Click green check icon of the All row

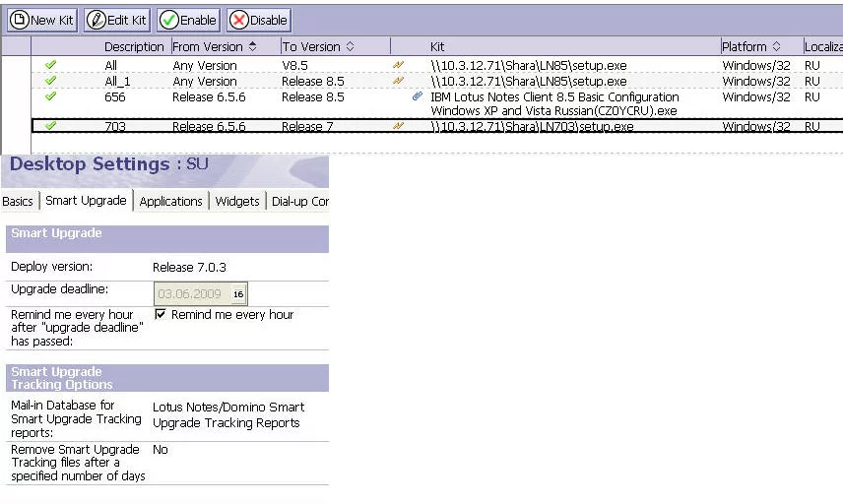(50, 65)
